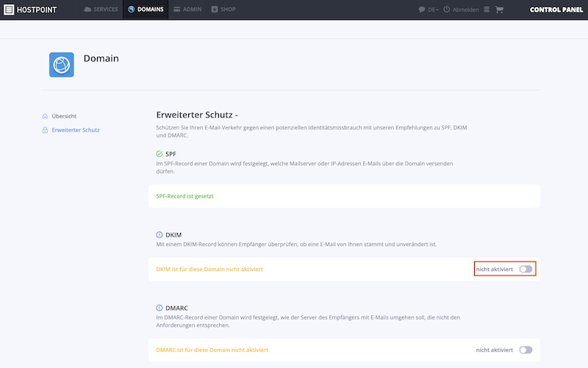Click the SPF green check icon

click(x=159, y=154)
